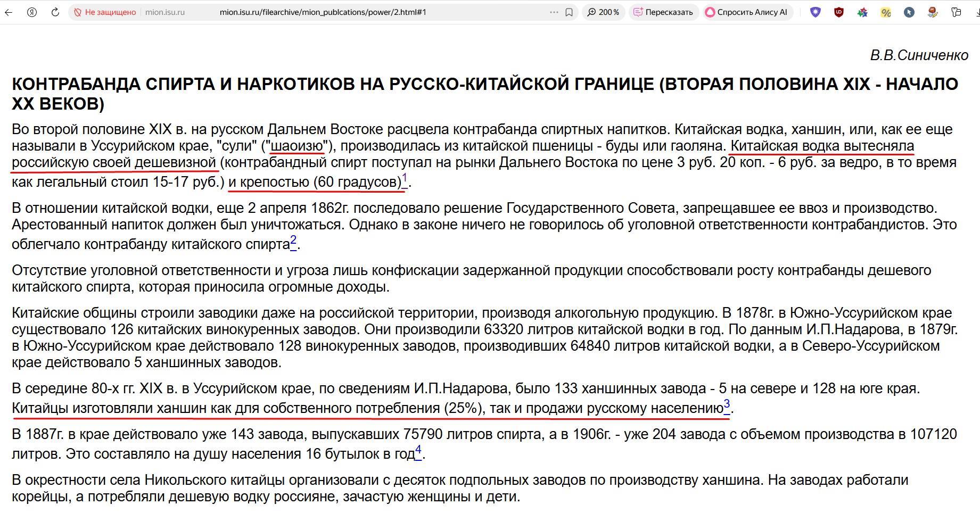Open the yellow percent discount extension
The image size is (980, 513).
tap(886, 12)
